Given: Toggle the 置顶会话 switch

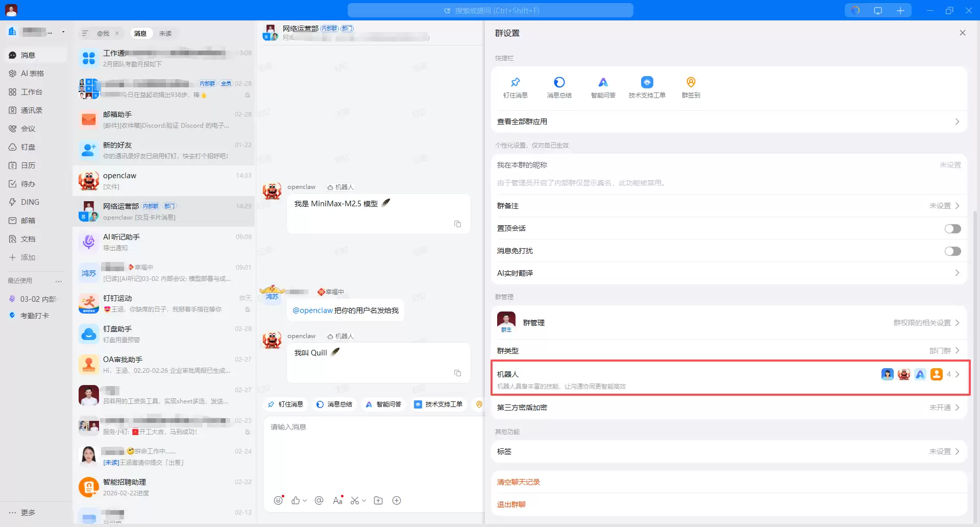Looking at the screenshot, I should point(952,229).
